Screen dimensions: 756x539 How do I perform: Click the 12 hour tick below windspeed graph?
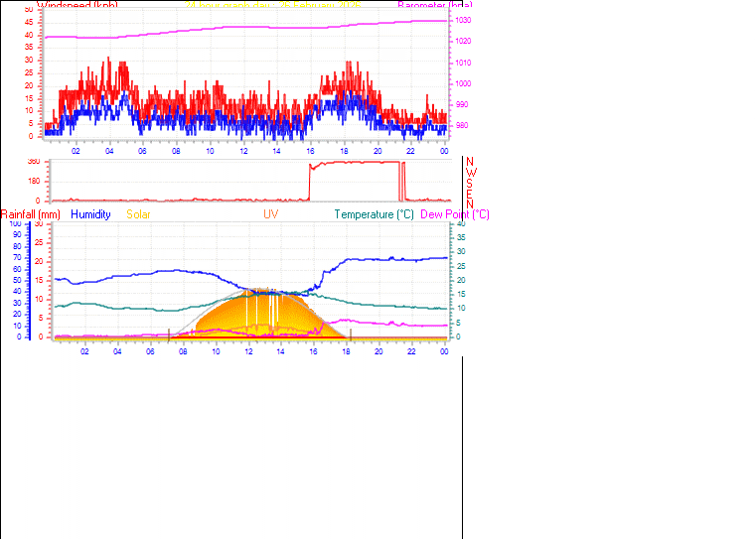pyautogui.click(x=243, y=151)
